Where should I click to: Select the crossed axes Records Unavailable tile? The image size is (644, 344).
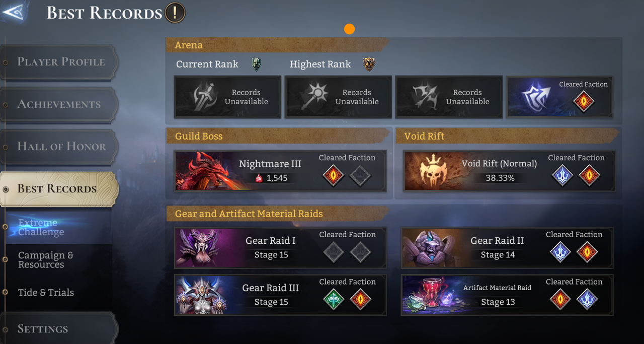[449, 97]
